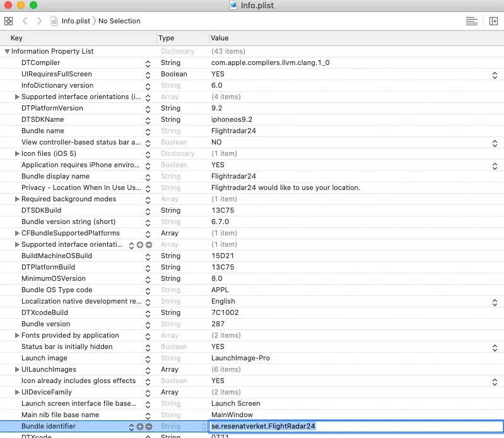This screenshot has width=504, height=438.
Task: Open the key stepper for Bundle version
Action: point(148,325)
